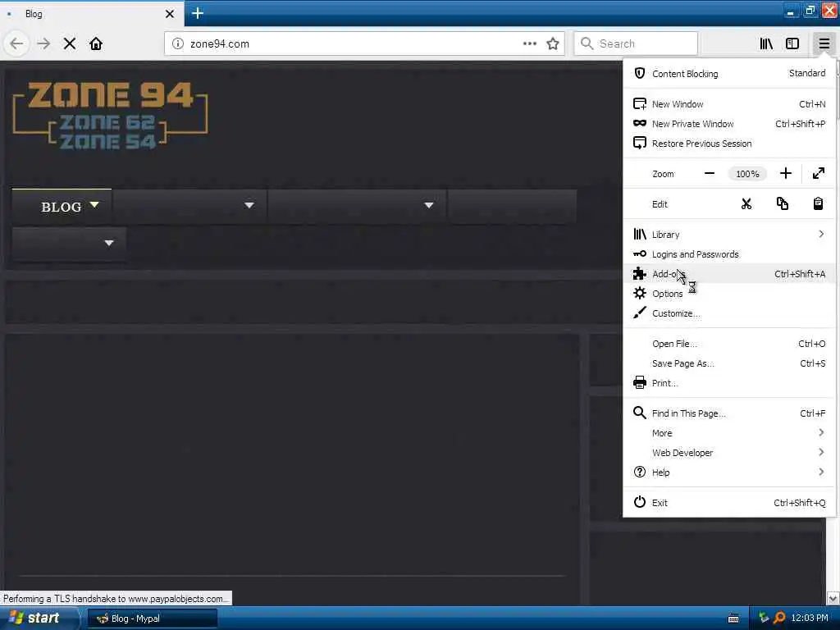Click Print... menu entry
Viewport: 840px width, 630px height.
click(729, 383)
